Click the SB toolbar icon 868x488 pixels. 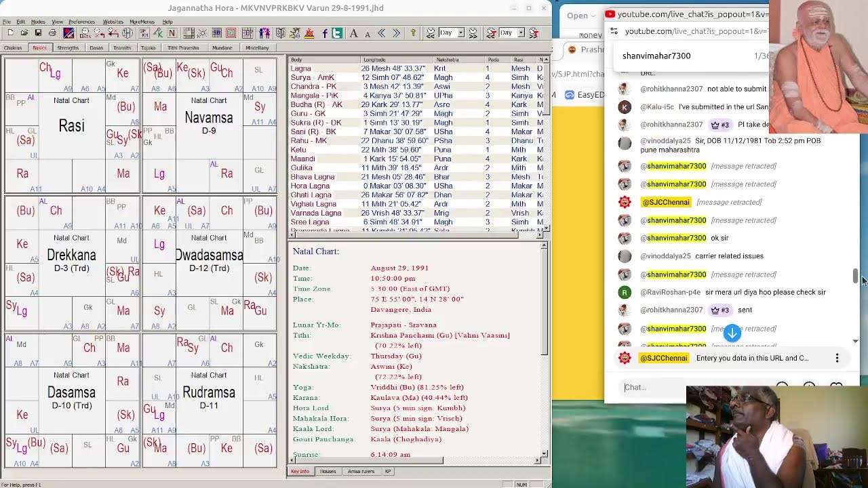(216, 33)
